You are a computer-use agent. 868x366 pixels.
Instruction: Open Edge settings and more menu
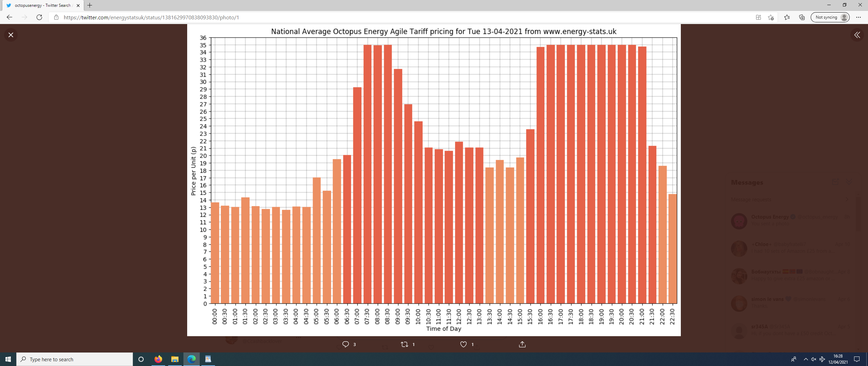[858, 17]
